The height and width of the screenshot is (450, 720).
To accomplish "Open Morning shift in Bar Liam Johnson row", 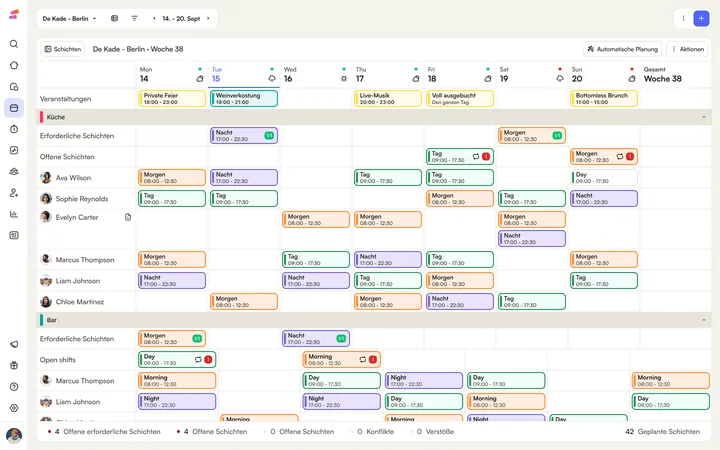I will pos(506,401).
